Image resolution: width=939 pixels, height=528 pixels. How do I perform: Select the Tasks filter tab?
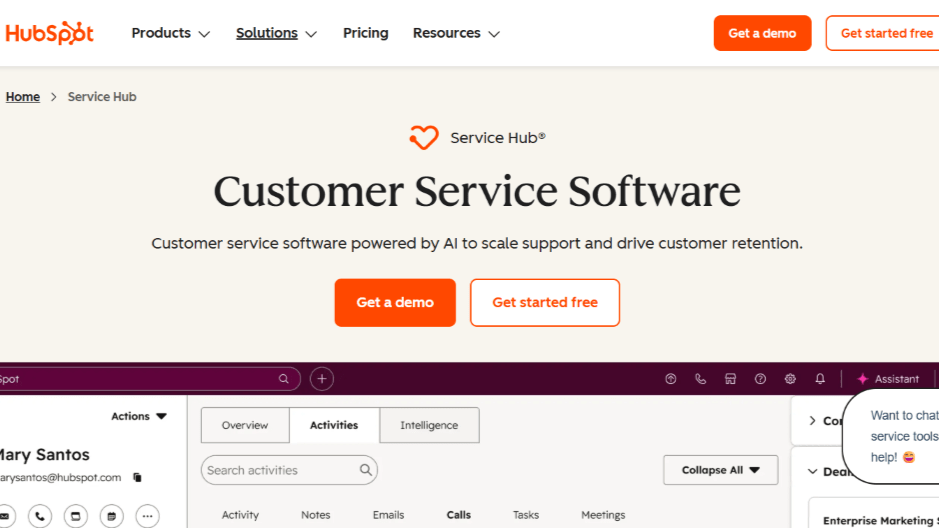[526, 515]
